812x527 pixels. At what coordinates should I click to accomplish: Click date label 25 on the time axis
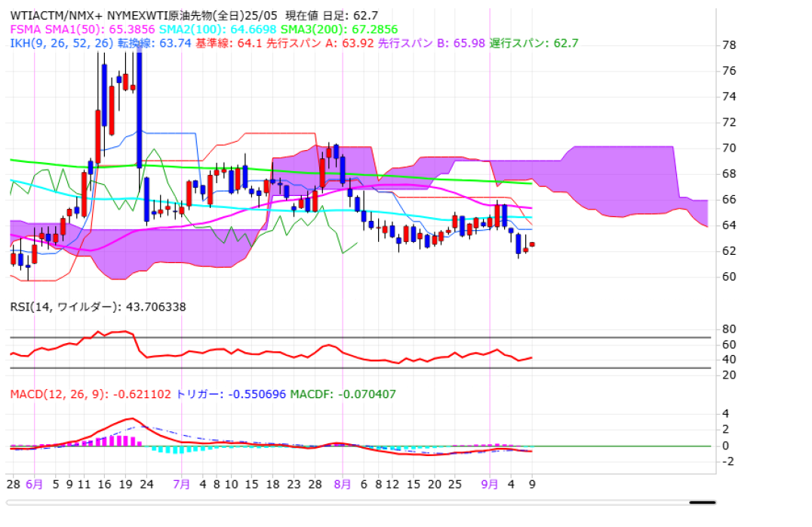(x=455, y=485)
